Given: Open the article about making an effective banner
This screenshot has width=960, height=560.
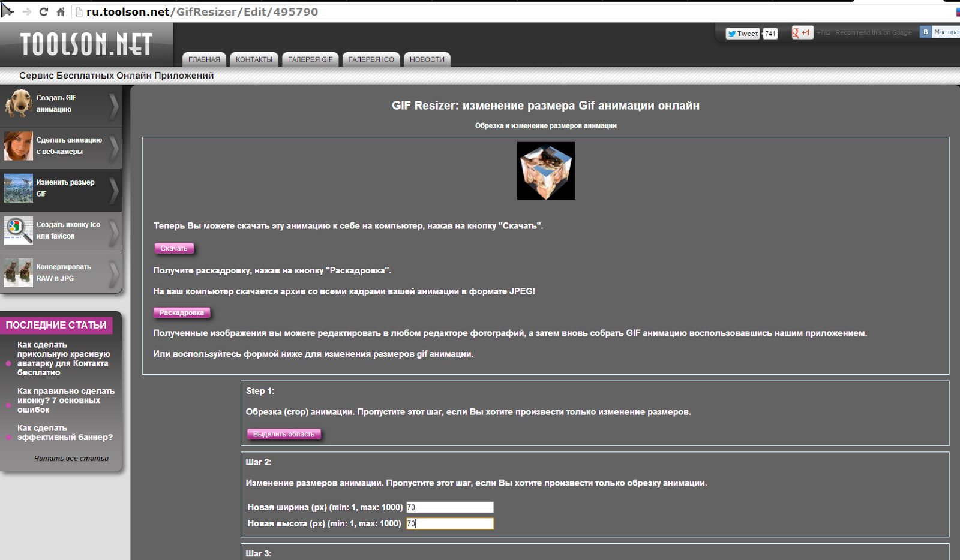Looking at the screenshot, I should [x=65, y=433].
